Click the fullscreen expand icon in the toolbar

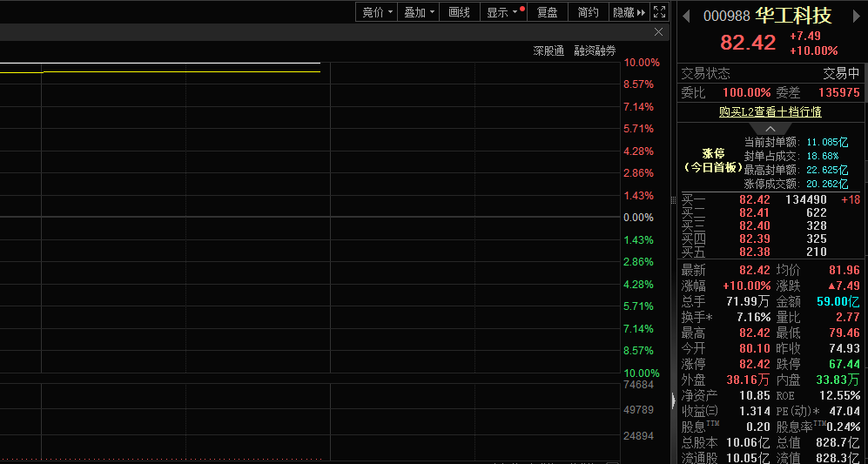660,12
